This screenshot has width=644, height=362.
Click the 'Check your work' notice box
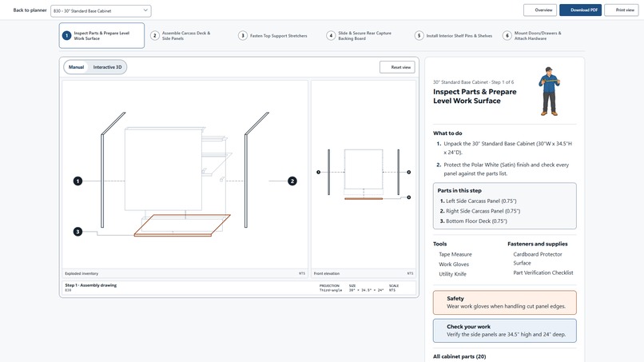pos(504,330)
